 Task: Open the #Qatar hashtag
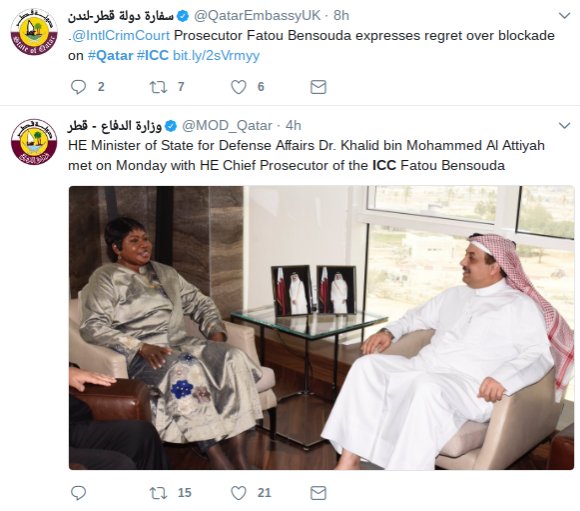tap(110, 56)
